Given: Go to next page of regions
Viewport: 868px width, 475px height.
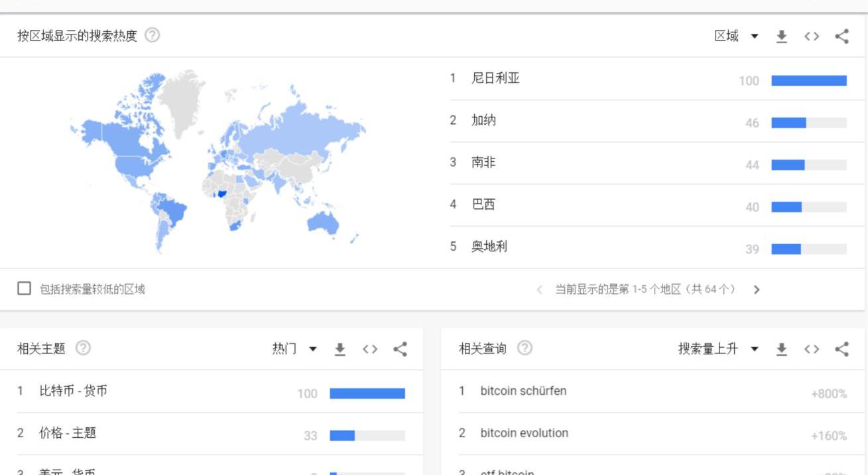Looking at the screenshot, I should [757, 290].
